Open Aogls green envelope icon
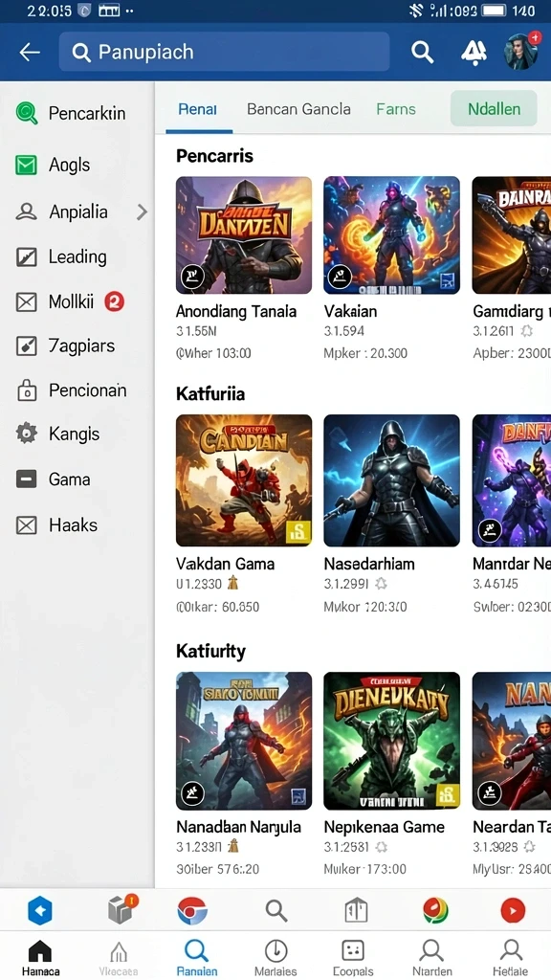This screenshot has width=551, height=980. coord(26,165)
